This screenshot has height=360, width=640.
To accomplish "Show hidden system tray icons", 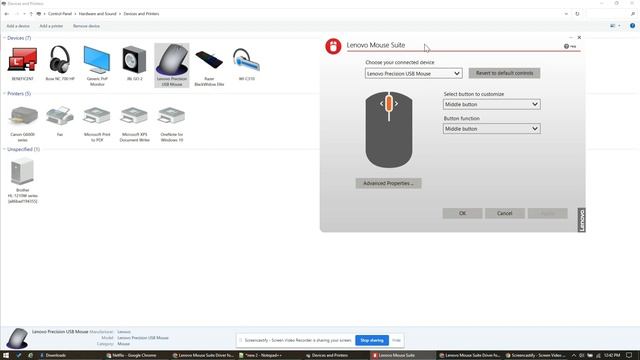I will tap(574, 356).
